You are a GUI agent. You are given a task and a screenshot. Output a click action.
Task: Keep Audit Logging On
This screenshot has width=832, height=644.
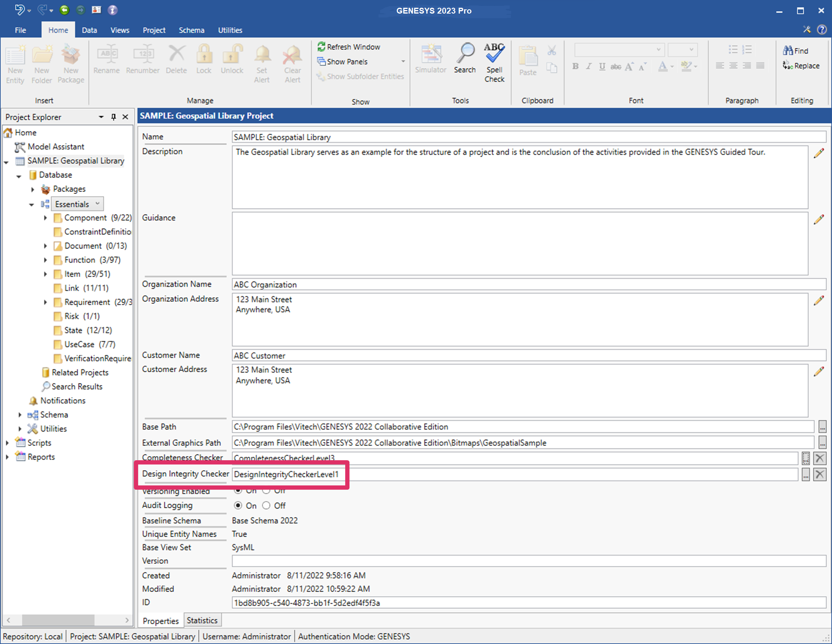point(238,506)
